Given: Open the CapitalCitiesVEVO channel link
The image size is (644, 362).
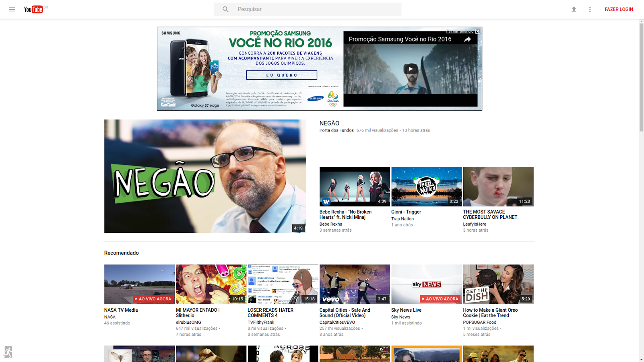Looking at the screenshot, I should (x=337, y=323).
